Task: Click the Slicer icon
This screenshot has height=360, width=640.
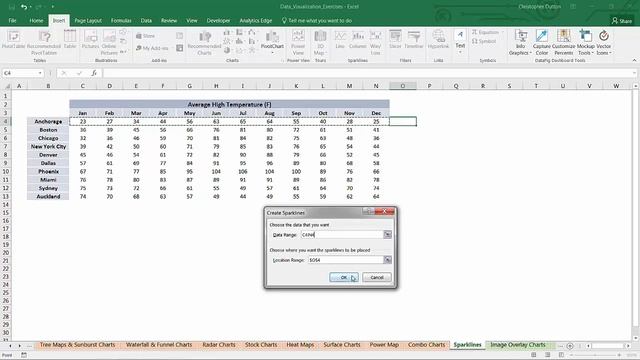Action: coord(395,40)
